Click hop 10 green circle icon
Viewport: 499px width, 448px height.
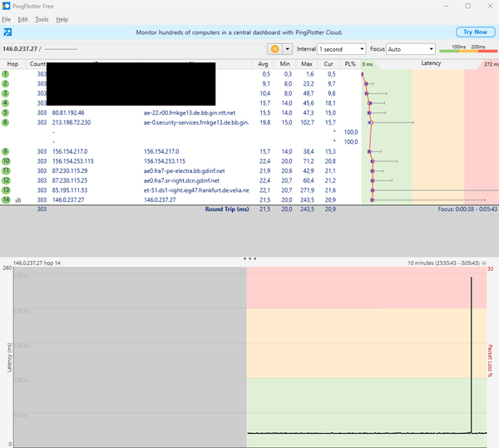click(6, 161)
